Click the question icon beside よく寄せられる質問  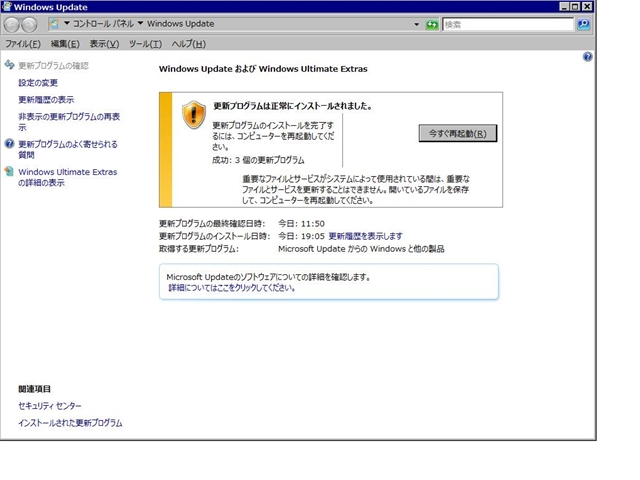(9, 144)
